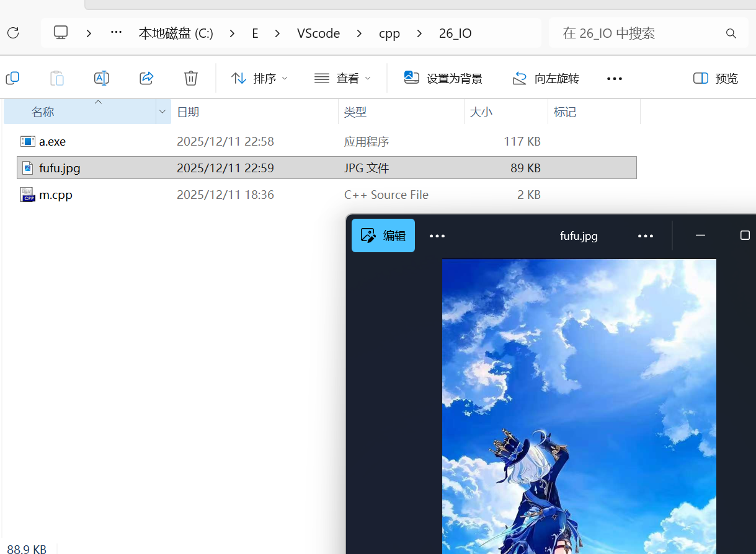Viewport: 756px width, 554px height.
Task: Go to 本地磁盘 (C:) in the address bar
Action: (176, 33)
